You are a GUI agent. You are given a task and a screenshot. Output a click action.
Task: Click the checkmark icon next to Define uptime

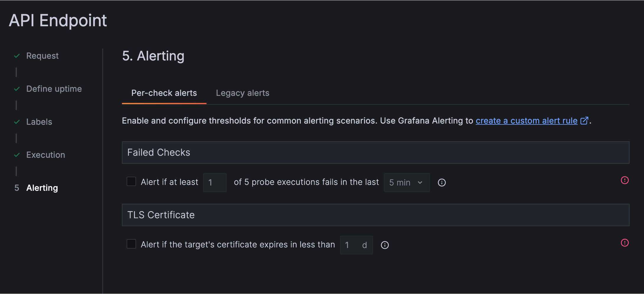click(17, 89)
